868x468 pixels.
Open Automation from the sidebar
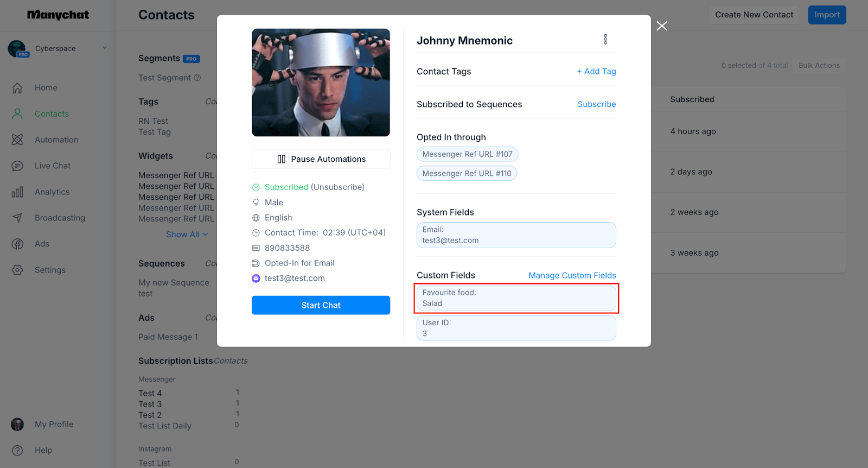(17, 140)
